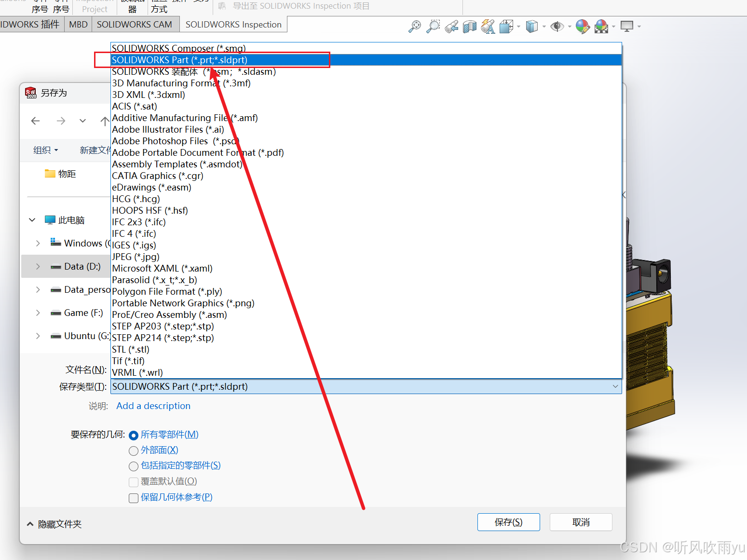
Task: Open Hide/Show Items dropdown arrow
Action: click(570, 27)
